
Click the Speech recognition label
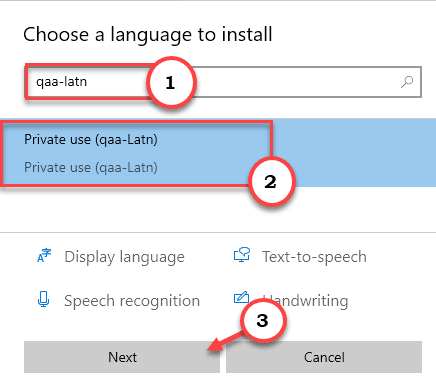tap(132, 301)
